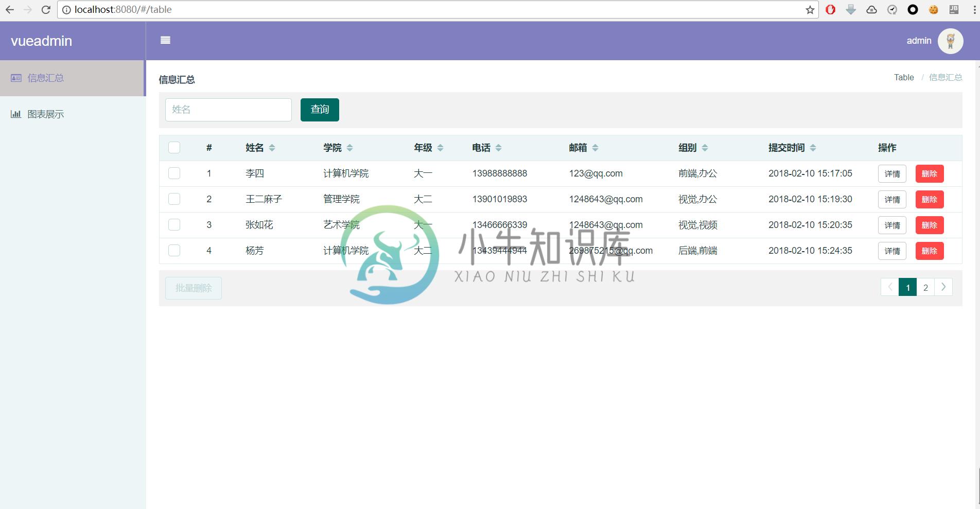Click the 查询 search button
Viewport: 980px width, 509px height.
[320, 110]
